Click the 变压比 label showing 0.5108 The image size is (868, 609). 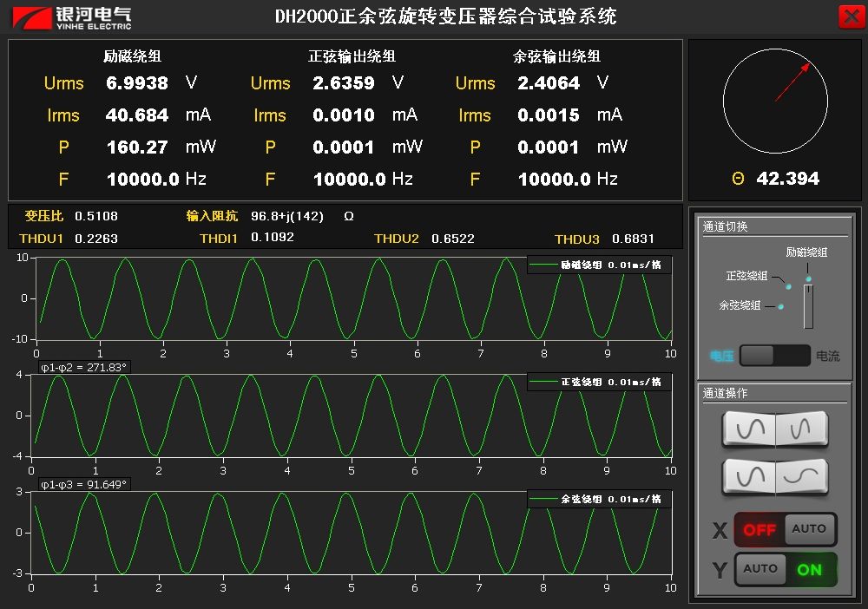point(43,216)
